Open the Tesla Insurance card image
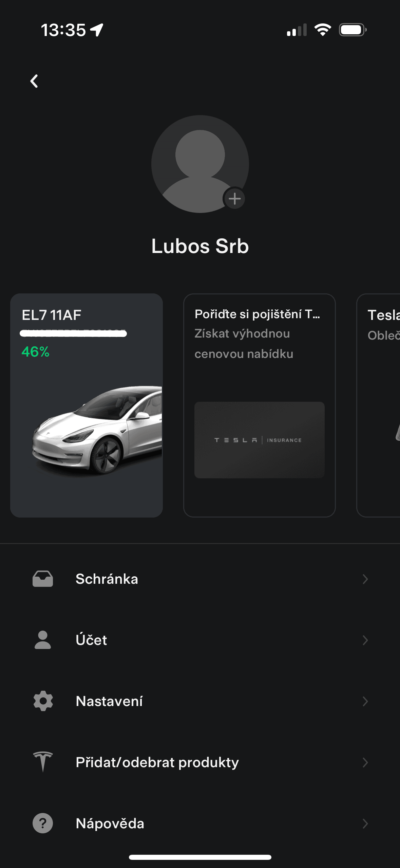This screenshot has width=400, height=868. point(259,440)
